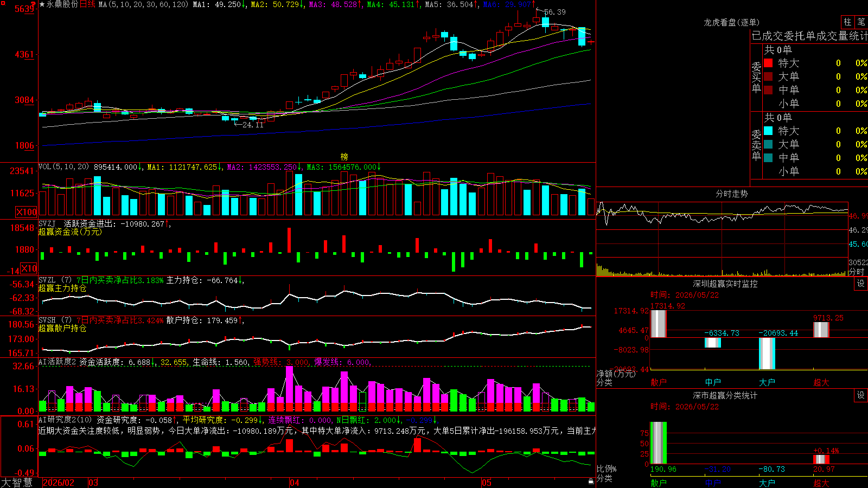
Task: Click the 'MA5: 36.504' value
Action: pyautogui.click(x=449, y=4)
